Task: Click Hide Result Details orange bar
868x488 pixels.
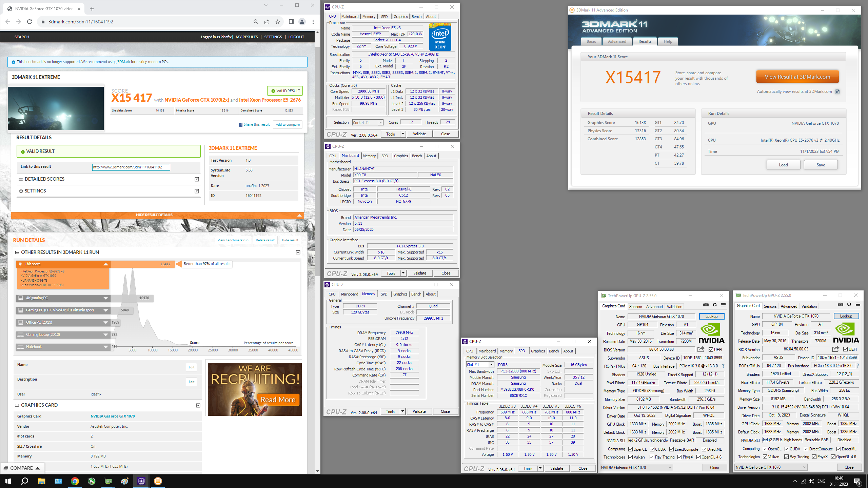Action: [x=157, y=215]
